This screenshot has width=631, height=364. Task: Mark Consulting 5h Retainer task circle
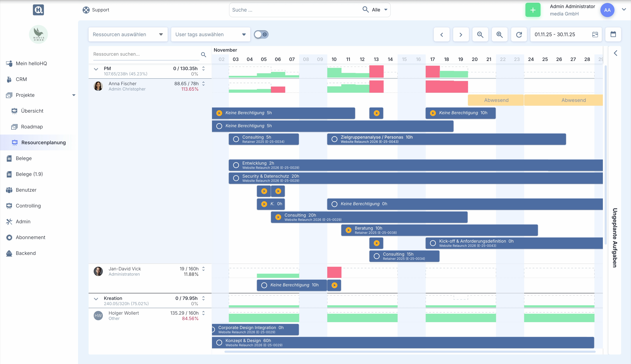pyautogui.click(x=236, y=139)
